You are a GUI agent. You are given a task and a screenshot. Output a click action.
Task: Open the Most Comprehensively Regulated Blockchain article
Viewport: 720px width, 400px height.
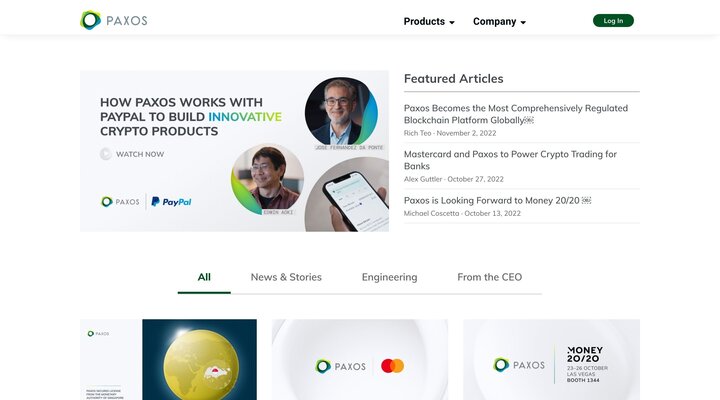[x=516, y=114]
